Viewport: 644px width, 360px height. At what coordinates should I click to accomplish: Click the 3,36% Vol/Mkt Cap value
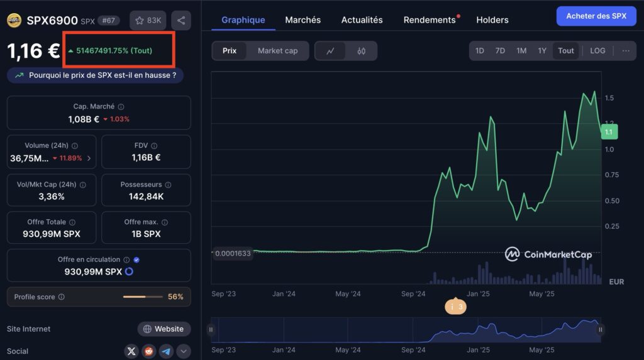click(x=52, y=197)
